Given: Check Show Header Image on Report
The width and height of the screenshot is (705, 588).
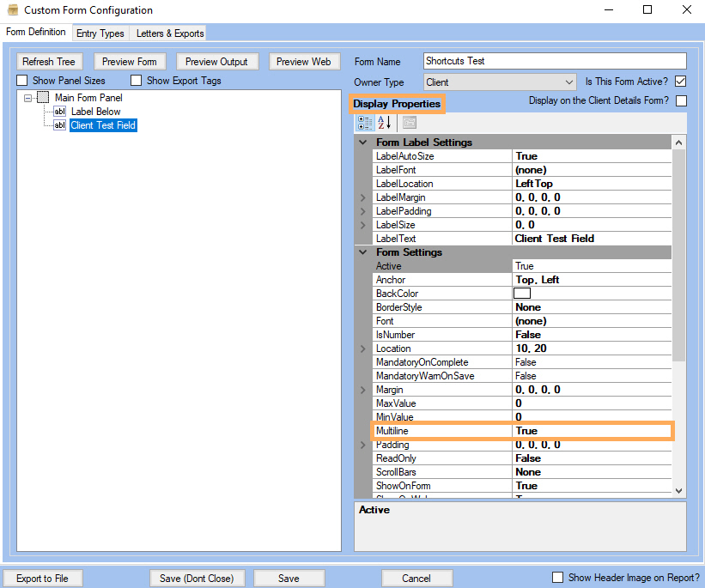Looking at the screenshot, I should click(x=557, y=578).
